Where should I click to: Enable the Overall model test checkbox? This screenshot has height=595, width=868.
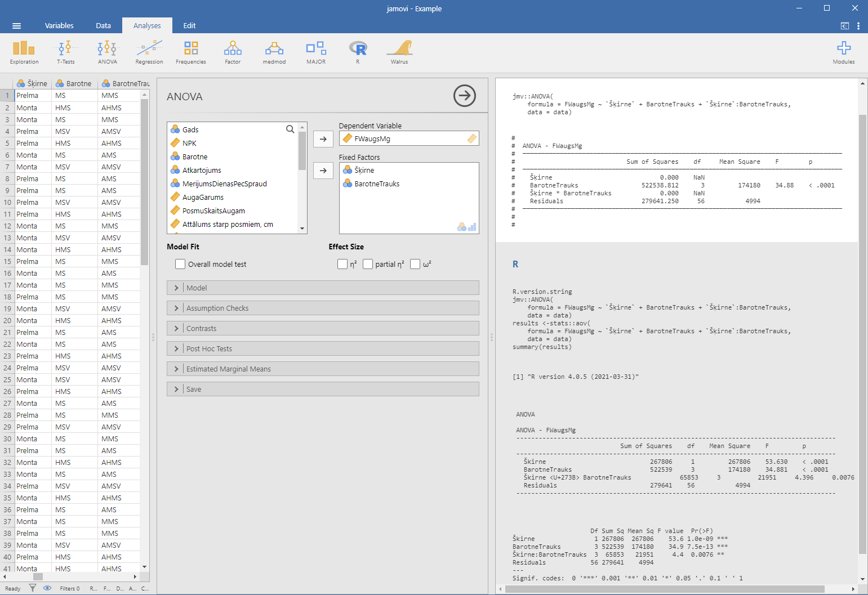coord(180,264)
